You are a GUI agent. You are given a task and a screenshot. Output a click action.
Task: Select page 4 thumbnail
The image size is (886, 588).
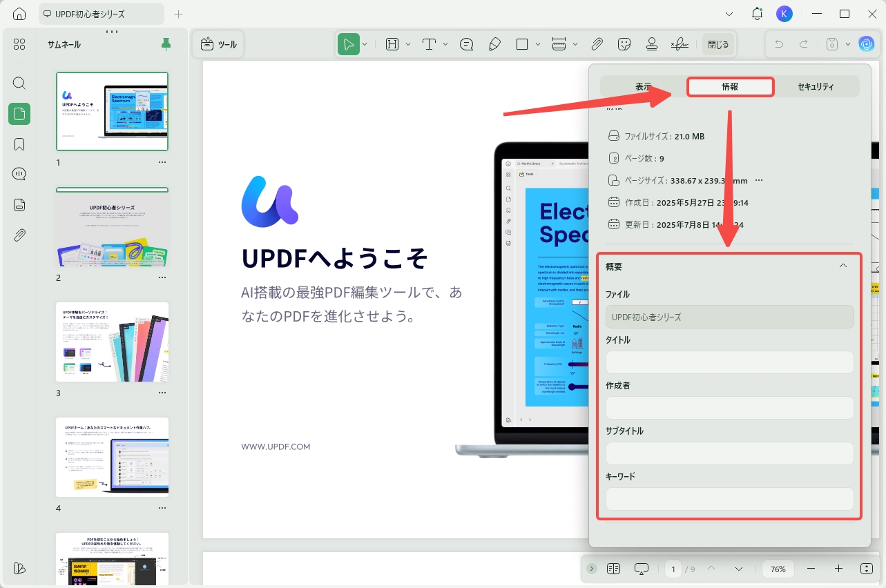[x=112, y=457]
